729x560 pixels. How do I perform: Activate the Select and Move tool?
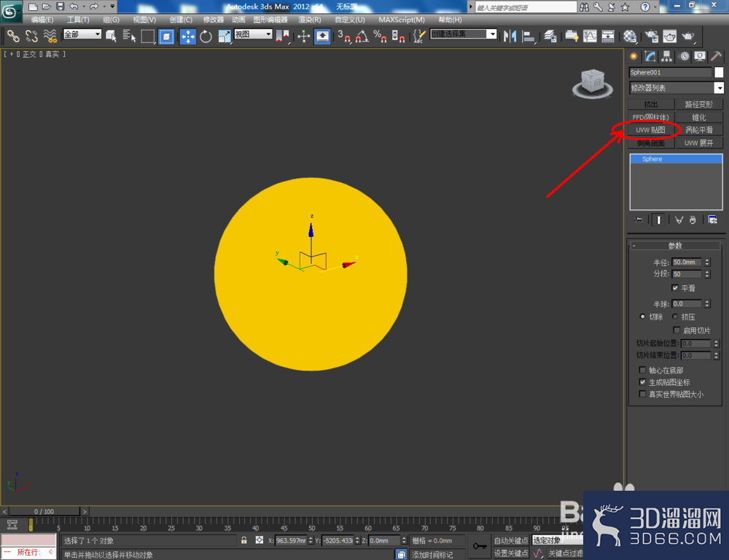click(x=188, y=36)
